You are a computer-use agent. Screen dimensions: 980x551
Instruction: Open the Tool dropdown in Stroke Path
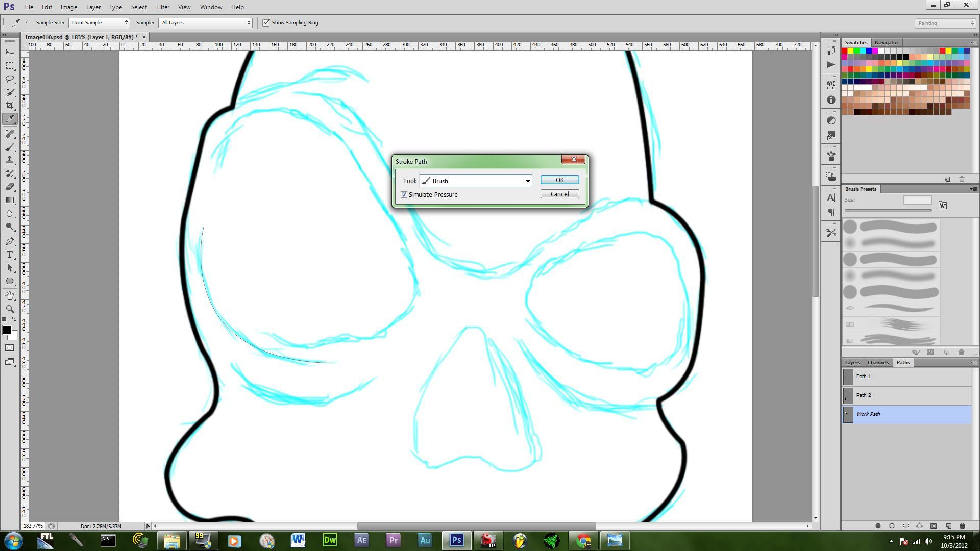tap(476, 181)
